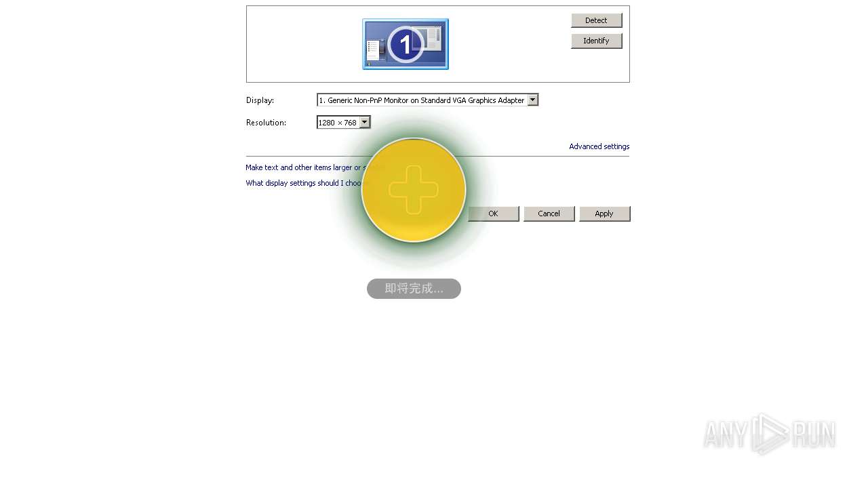Open Advanced settings link
868x488 pixels.
(599, 146)
